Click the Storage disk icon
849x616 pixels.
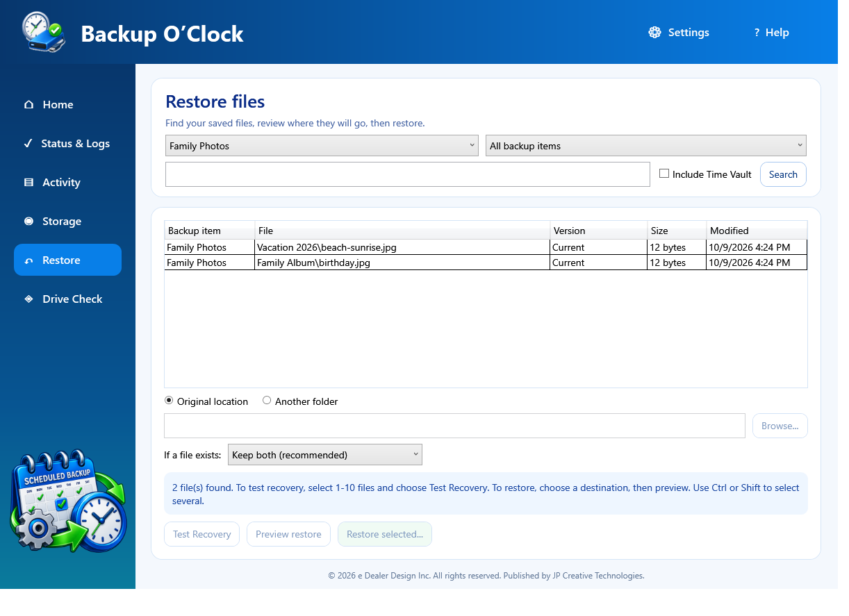coord(28,222)
